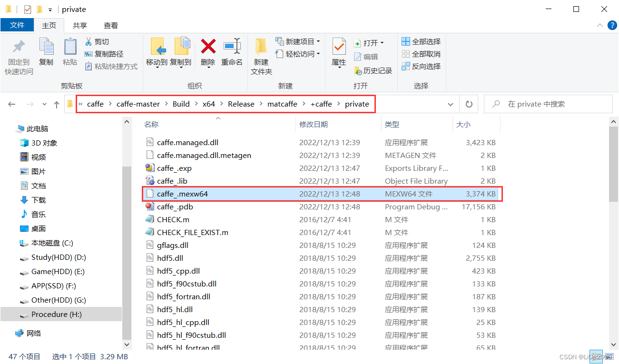This screenshot has width=619, height=364.
Task: Choose Copy path (复制路径)
Action: coord(104,54)
